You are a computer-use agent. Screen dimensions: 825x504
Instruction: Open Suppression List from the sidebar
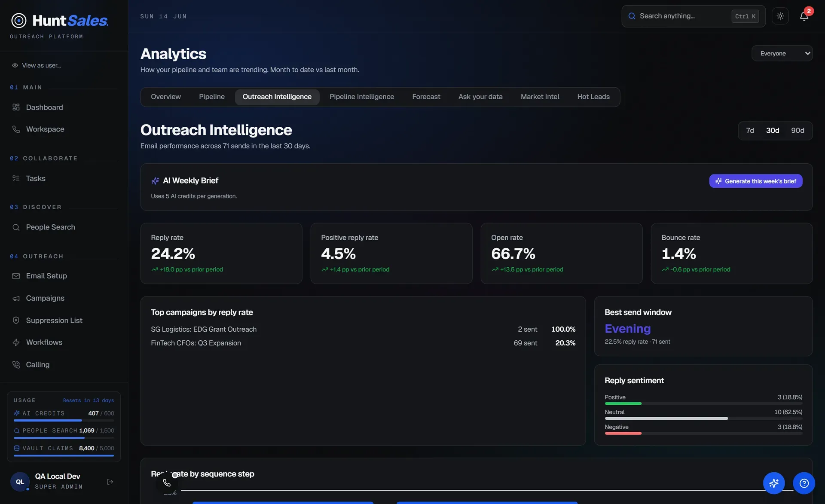point(54,321)
